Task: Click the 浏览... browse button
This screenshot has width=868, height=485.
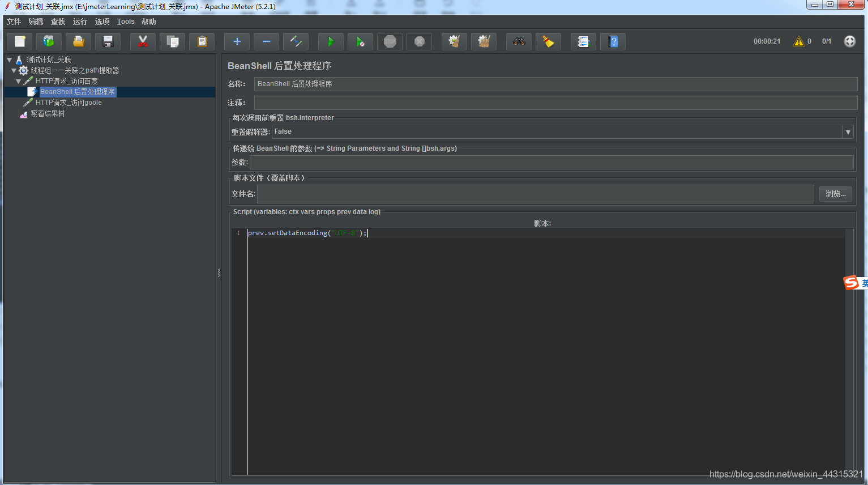Action: point(835,194)
